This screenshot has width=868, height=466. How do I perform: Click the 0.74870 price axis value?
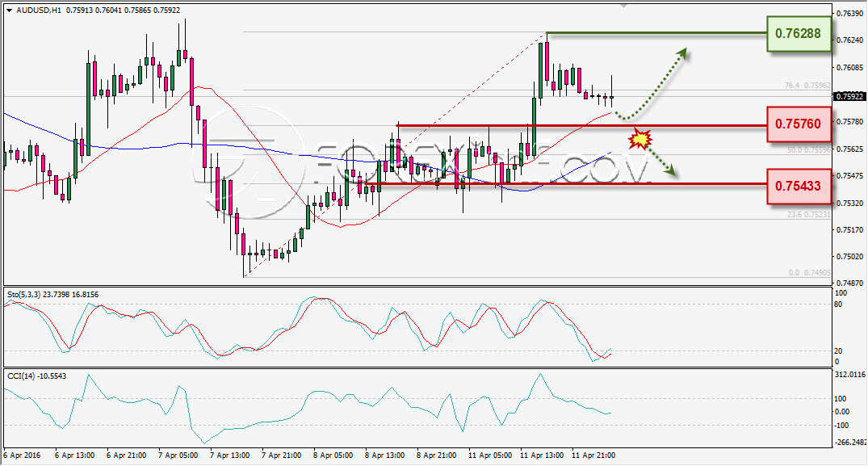pyautogui.click(x=849, y=283)
